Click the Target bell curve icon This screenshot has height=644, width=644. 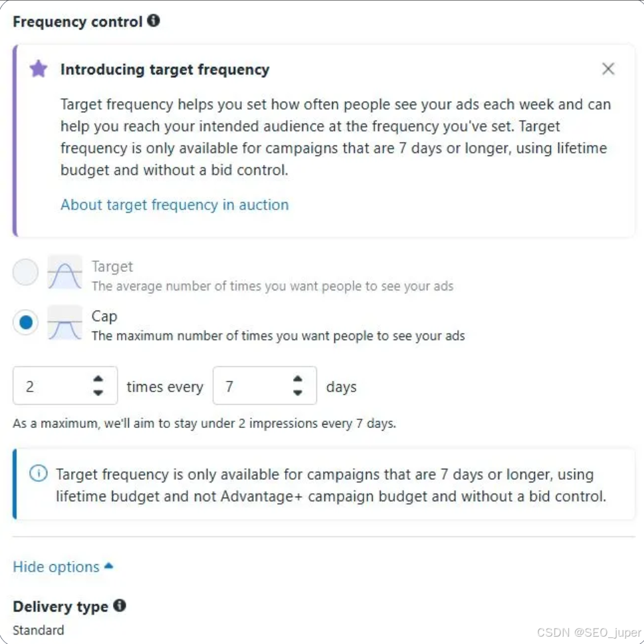point(65,272)
